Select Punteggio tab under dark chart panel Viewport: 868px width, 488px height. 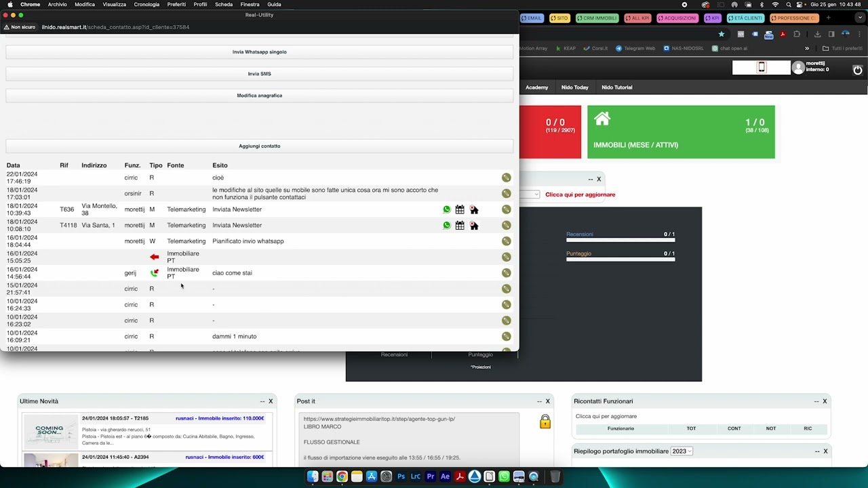[480, 354]
